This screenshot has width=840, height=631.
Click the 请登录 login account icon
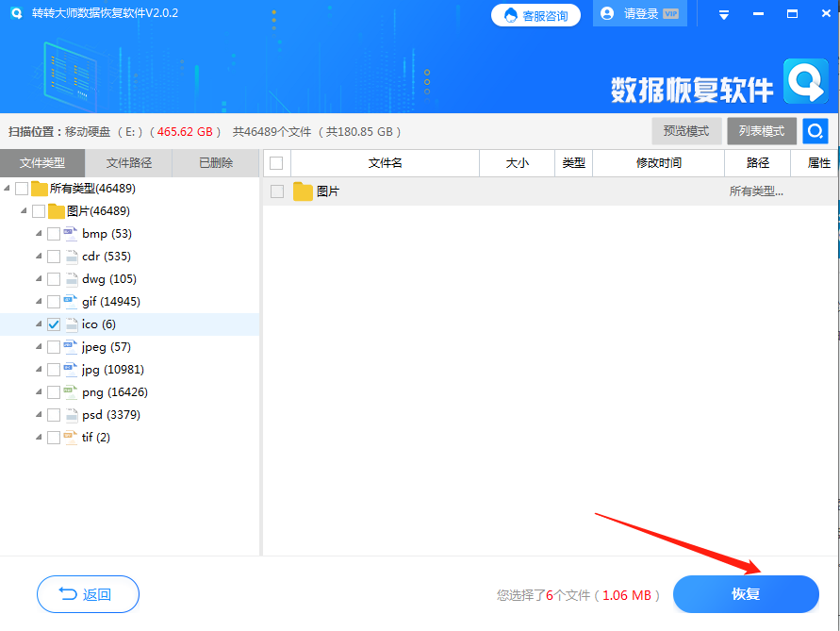click(608, 14)
